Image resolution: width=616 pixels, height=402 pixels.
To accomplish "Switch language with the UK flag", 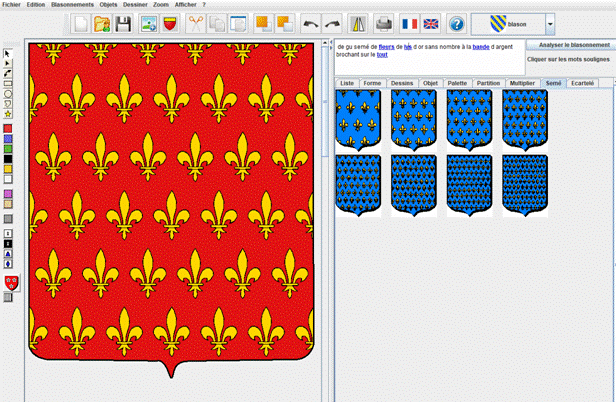I will tap(431, 23).
